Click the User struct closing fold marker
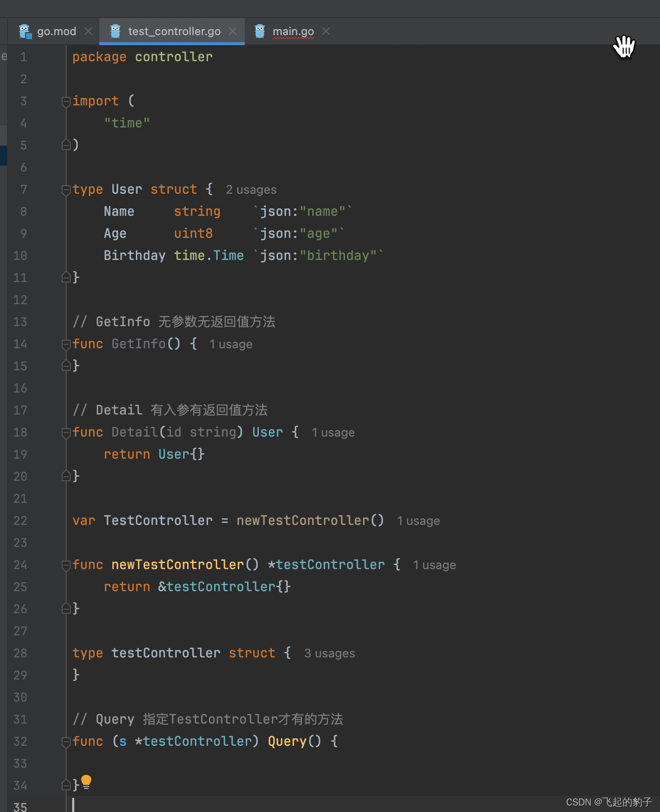Screen dimensions: 660x812 [x=66, y=277]
